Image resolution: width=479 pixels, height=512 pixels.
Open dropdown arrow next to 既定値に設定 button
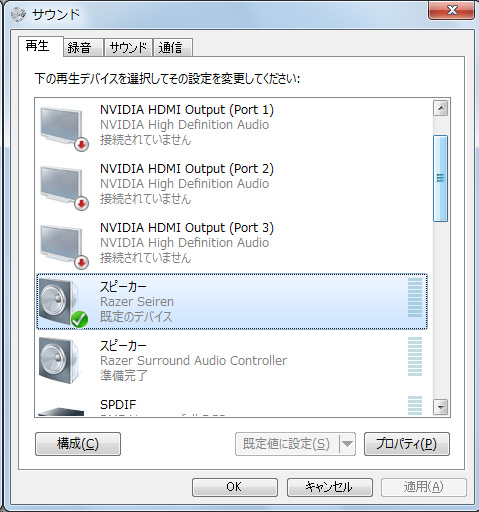347,444
